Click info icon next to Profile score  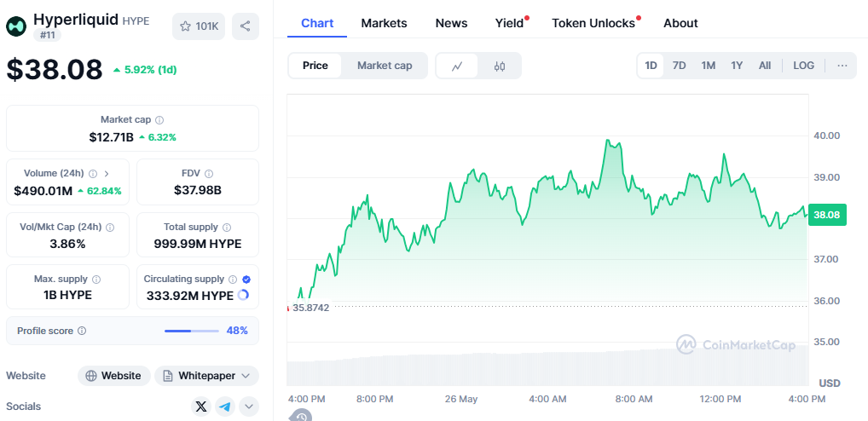(82, 331)
